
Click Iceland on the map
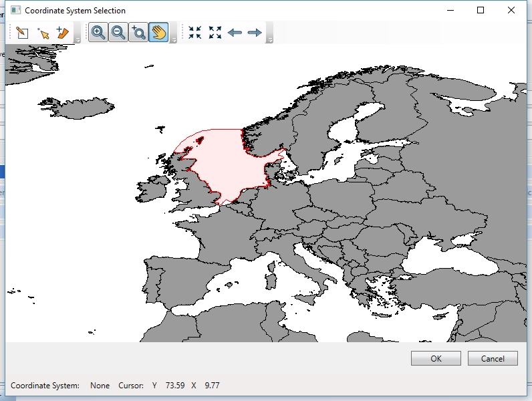(80, 108)
